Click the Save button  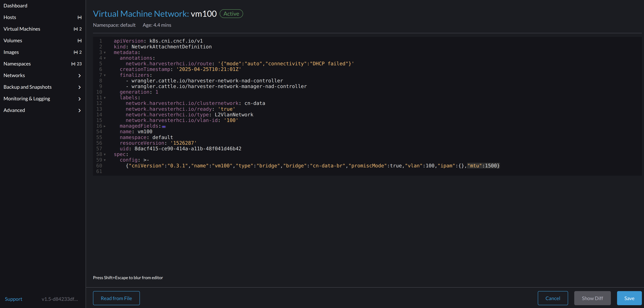tap(629, 298)
